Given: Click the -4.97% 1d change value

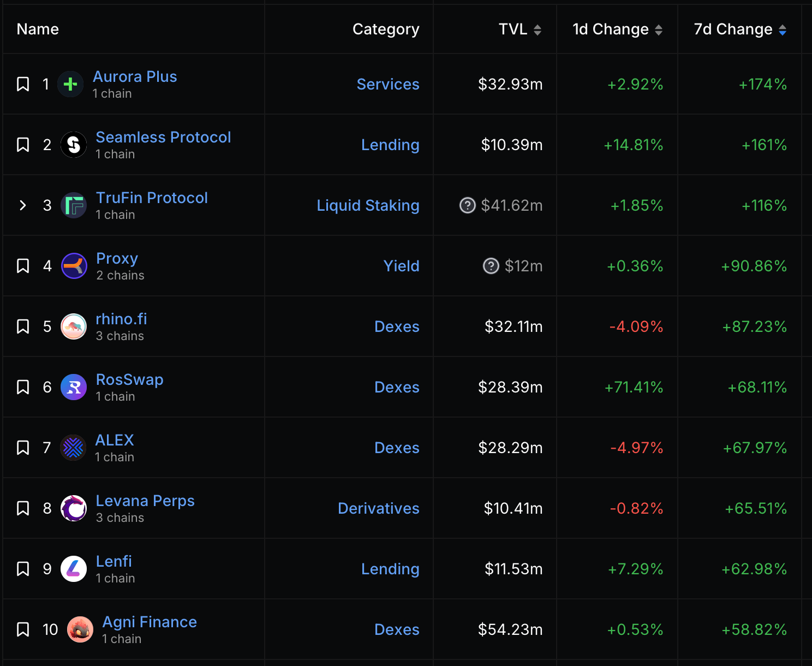Looking at the screenshot, I should 636,448.
